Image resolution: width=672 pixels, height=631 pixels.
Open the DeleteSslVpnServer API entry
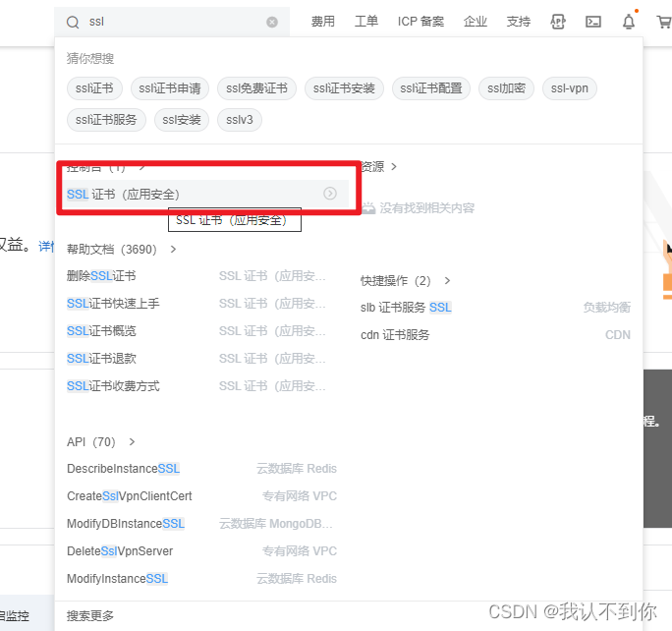tap(120, 550)
